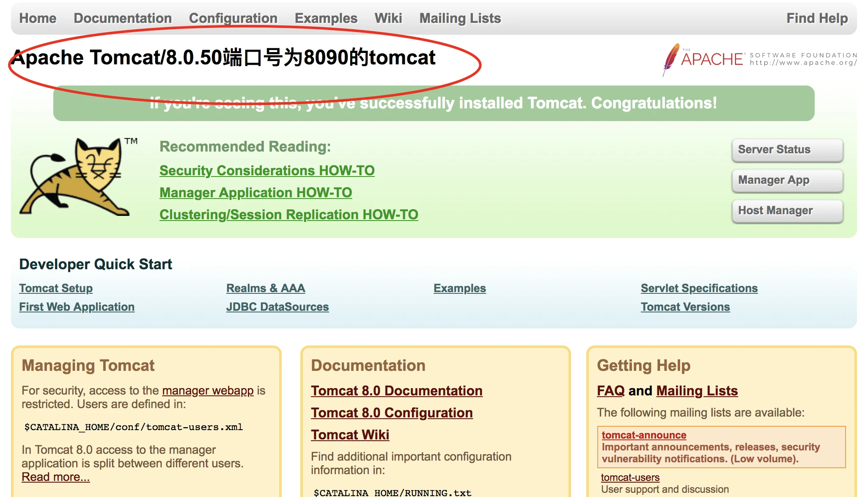868x497 pixels.
Task: Open Mailing Lists in the nav bar
Action: click(x=460, y=18)
